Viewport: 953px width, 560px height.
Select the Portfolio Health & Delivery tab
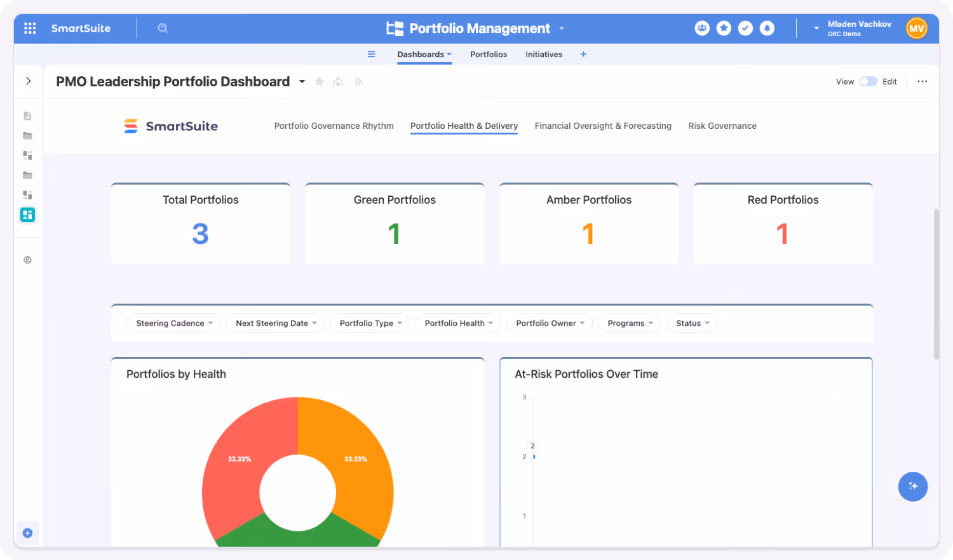pyautogui.click(x=464, y=126)
